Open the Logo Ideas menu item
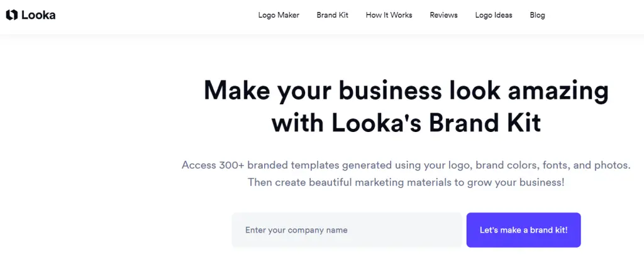Image resolution: width=644 pixels, height=264 pixels. pos(494,15)
